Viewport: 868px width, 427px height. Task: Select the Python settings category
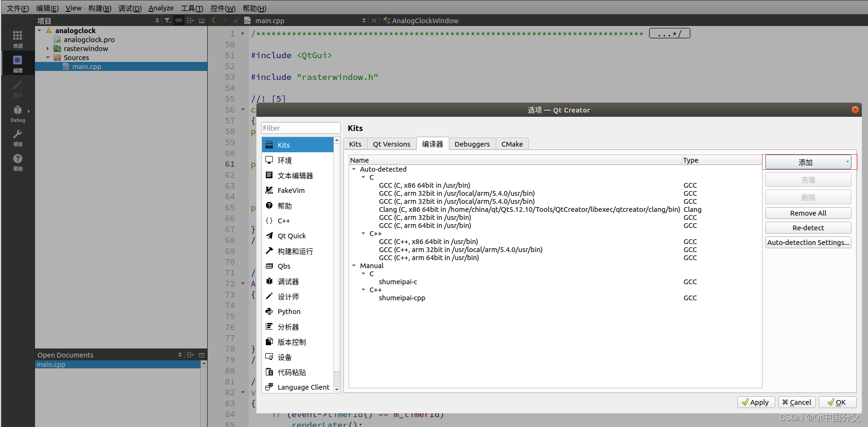[x=289, y=311]
